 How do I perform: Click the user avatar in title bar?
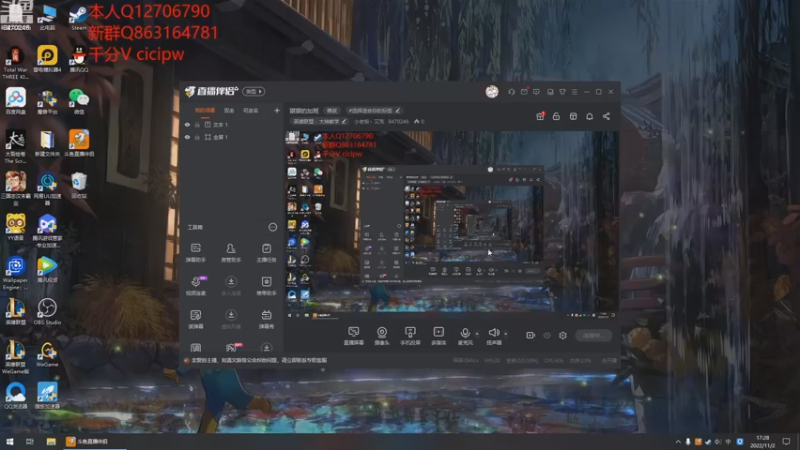(x=492, y=91)
